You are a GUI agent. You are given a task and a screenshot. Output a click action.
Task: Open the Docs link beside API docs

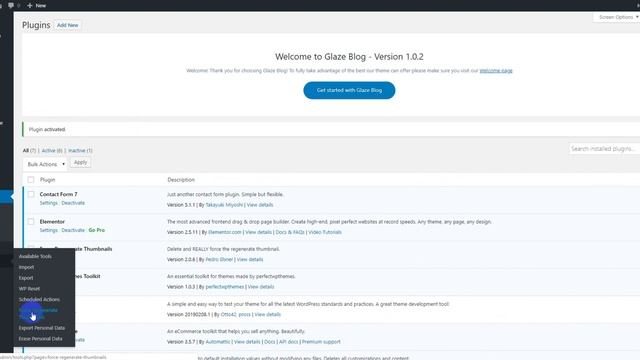tap(270, 342)
